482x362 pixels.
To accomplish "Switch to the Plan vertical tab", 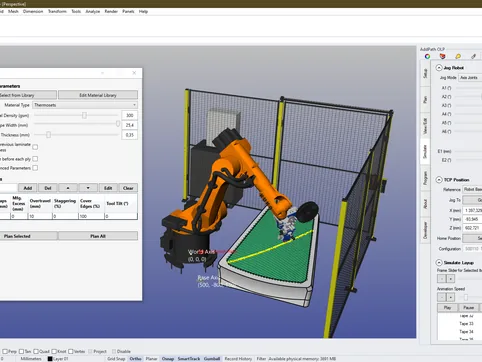I will (425, 99).
